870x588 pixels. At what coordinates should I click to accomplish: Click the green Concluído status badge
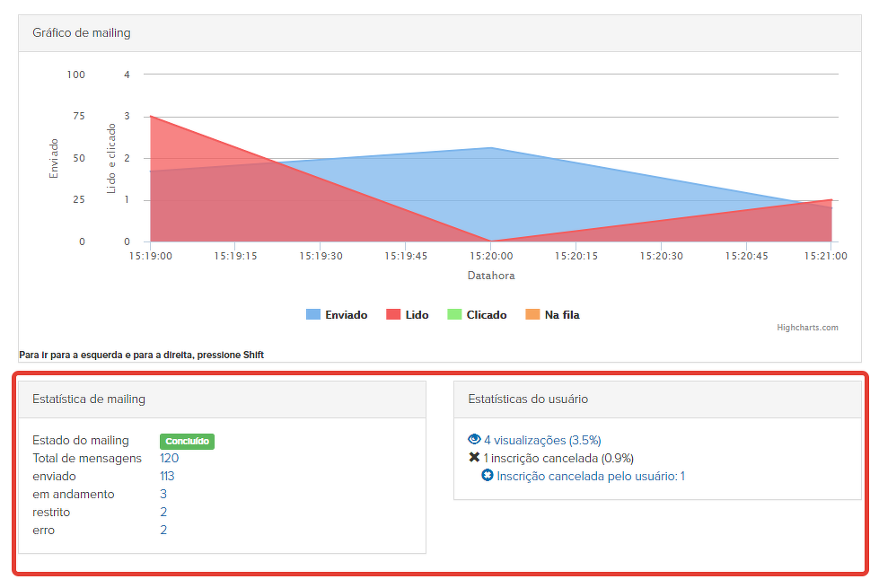click(187, 441)
